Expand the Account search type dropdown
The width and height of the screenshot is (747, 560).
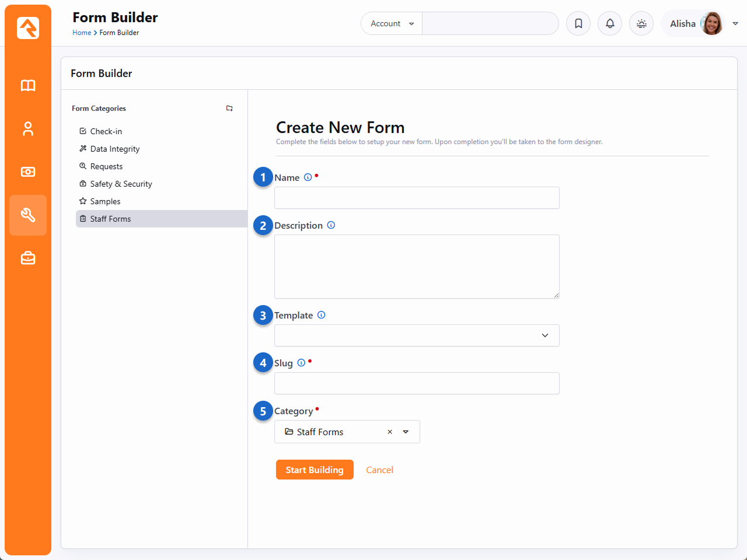pyautogui.click(x=392, y=24)
